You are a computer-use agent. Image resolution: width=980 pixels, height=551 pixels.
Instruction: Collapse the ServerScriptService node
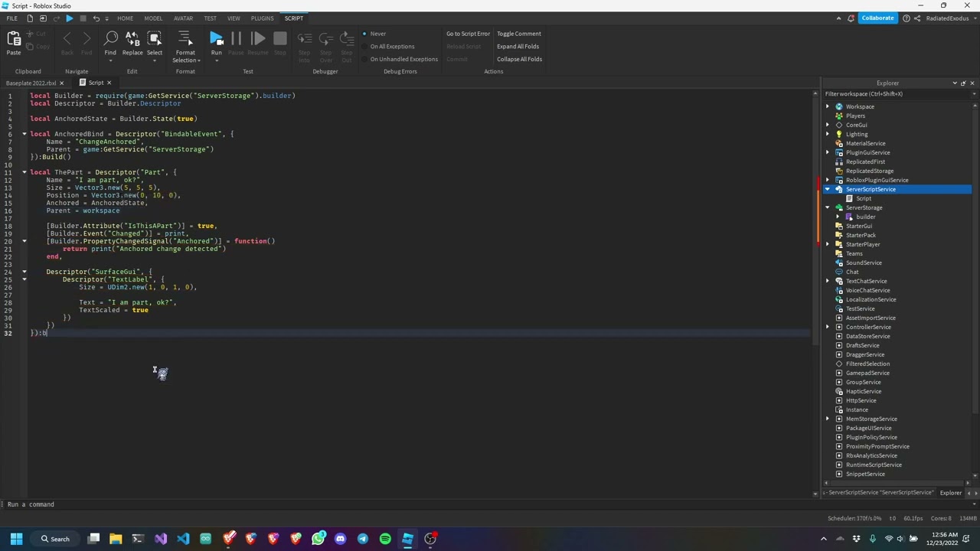pos(828,189)
